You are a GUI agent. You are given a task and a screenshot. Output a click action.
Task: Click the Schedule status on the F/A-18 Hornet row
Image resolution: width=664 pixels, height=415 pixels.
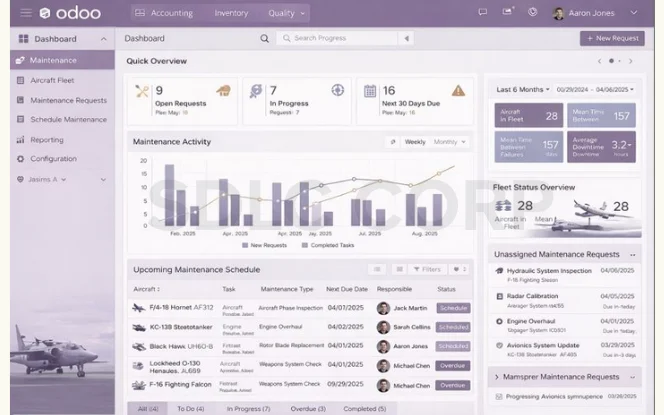tap(453, 308)
